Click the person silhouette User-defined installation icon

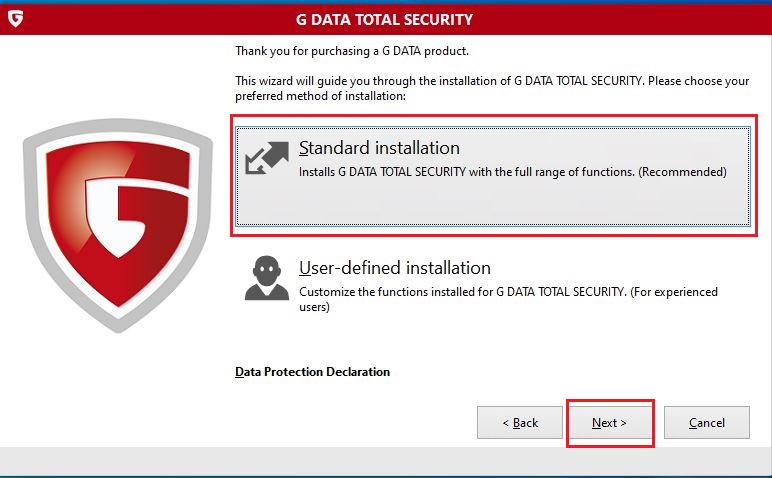[x=267, y=278]
